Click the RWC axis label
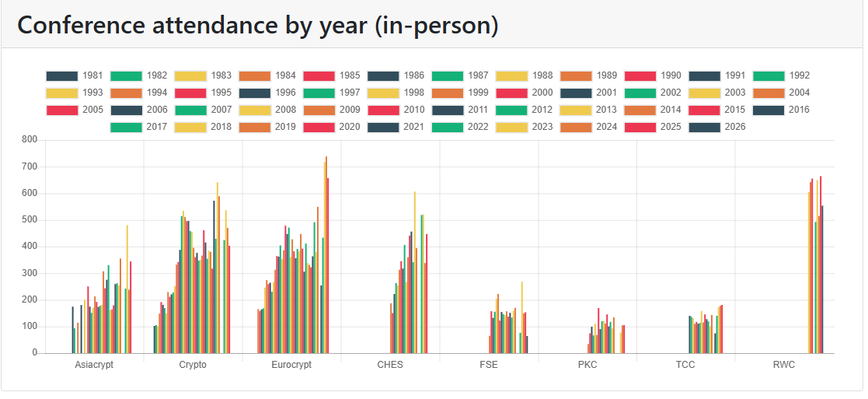 783,365
